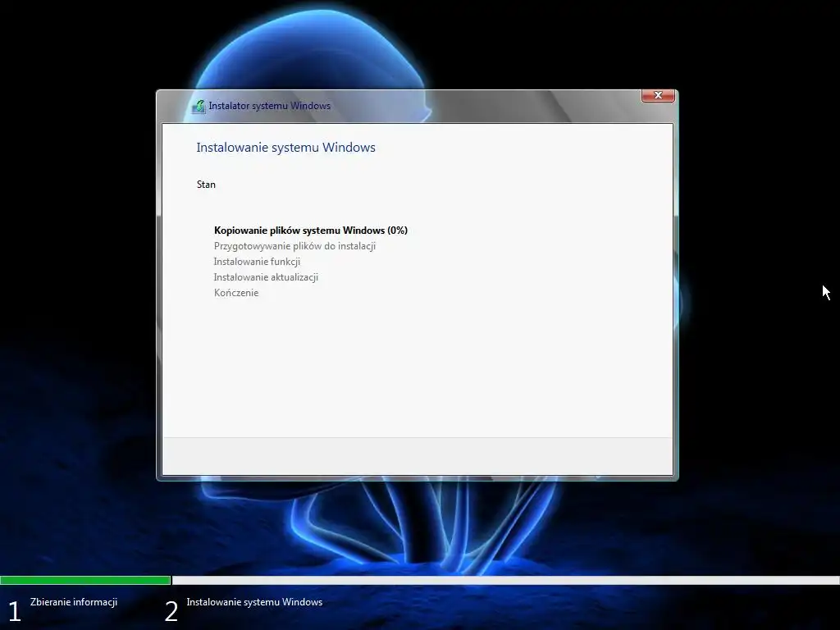
Task: Click the 'Instalowanie aktualizacji' step
Action: pos(266,277)
